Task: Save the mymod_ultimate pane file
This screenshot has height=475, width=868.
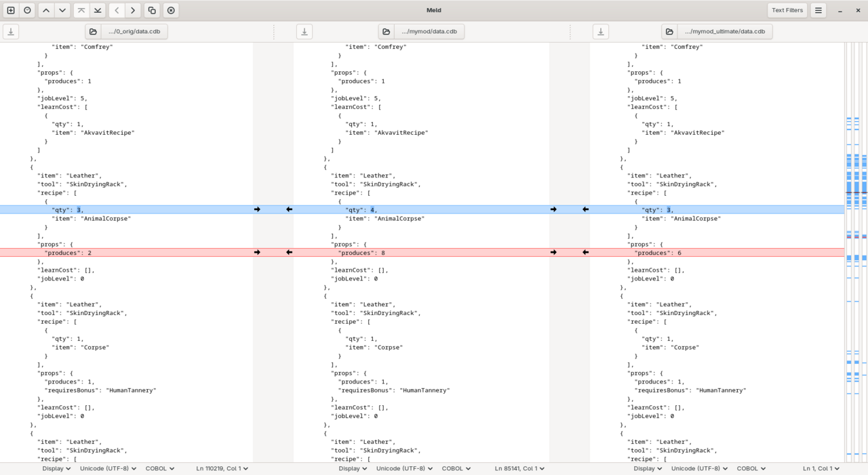Action: tap(600, 32)
